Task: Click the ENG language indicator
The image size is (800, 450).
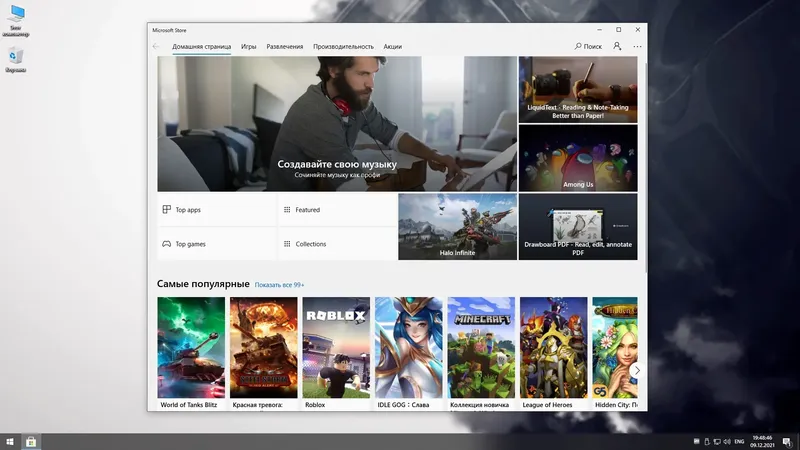Action: tap(739, 442)
